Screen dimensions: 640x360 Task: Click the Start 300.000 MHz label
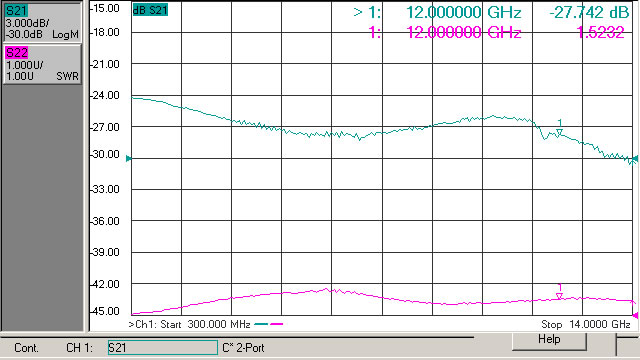pyautogui.click(x=205, y=324)
